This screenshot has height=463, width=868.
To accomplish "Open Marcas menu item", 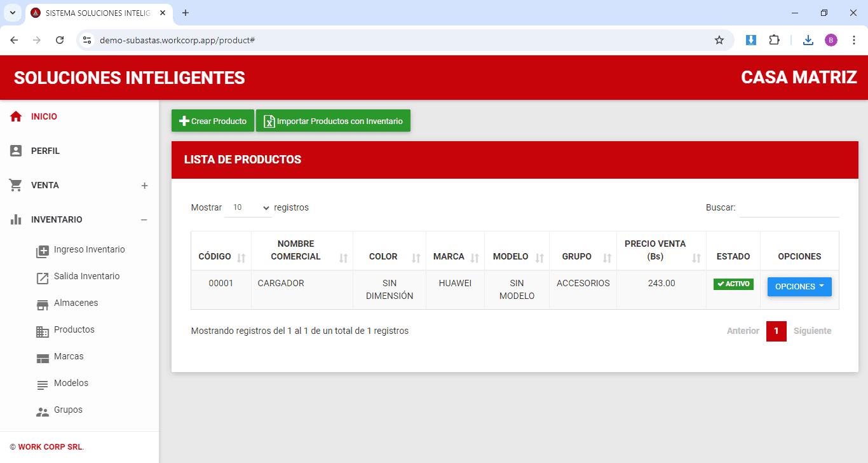I will click(69, 356).
